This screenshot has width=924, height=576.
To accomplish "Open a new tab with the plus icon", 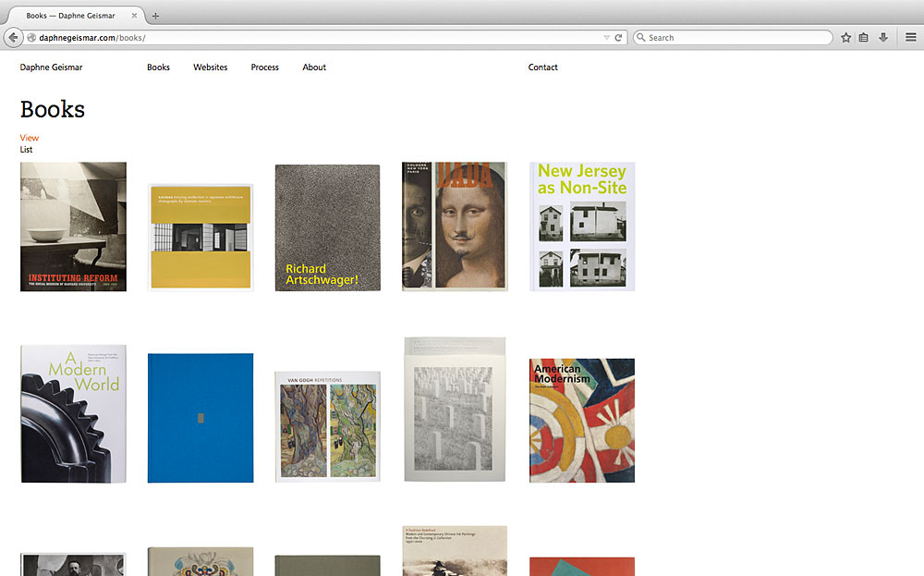I will [155, 16].
